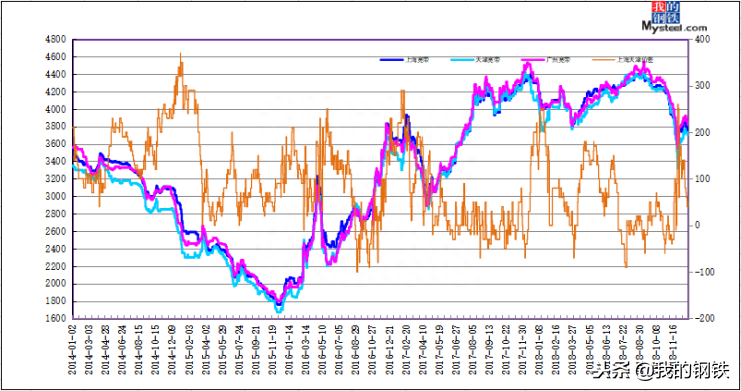The image size is (741, 391).
Task: Click date label 2018-05-05
Action: pos(589,349)
